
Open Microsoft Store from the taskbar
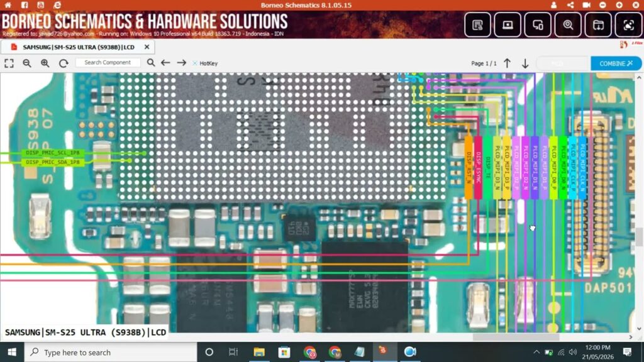click(x=284, y=352)
